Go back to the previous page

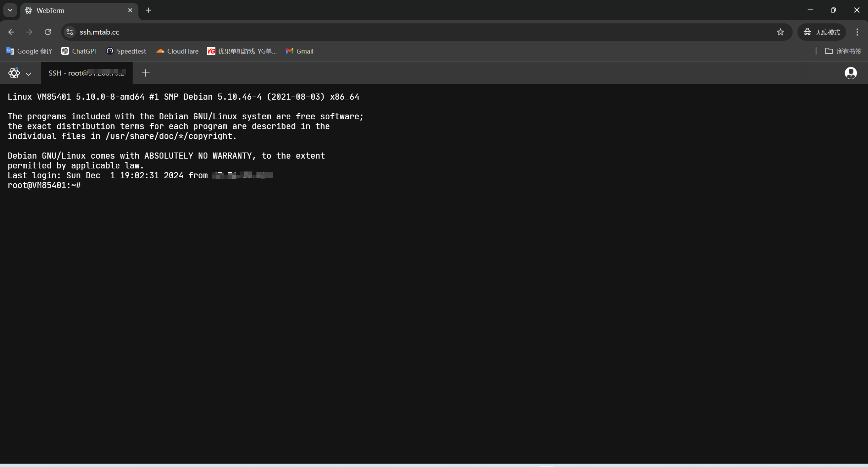pos(11,32)
